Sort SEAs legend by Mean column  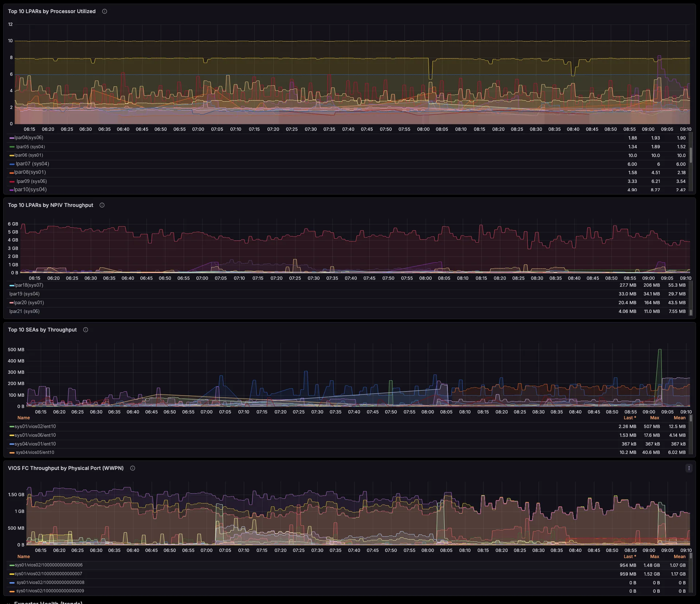tap(680, 418)
